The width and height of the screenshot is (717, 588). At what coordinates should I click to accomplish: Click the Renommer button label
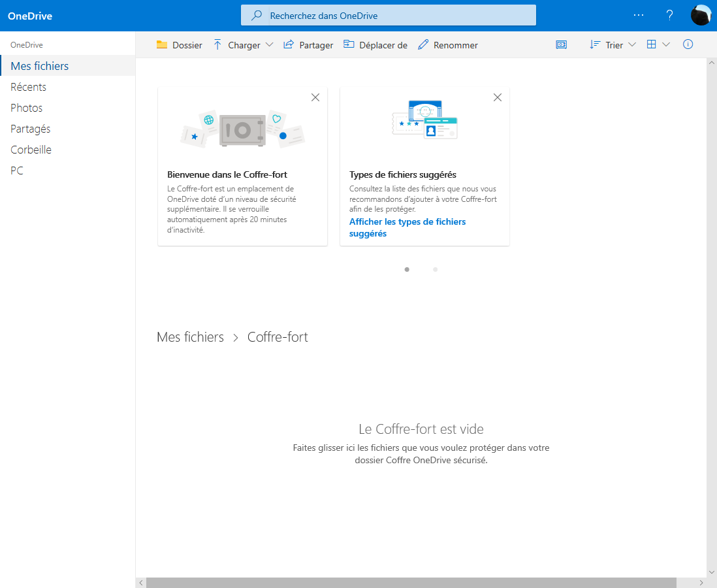[x=455, y=45]
